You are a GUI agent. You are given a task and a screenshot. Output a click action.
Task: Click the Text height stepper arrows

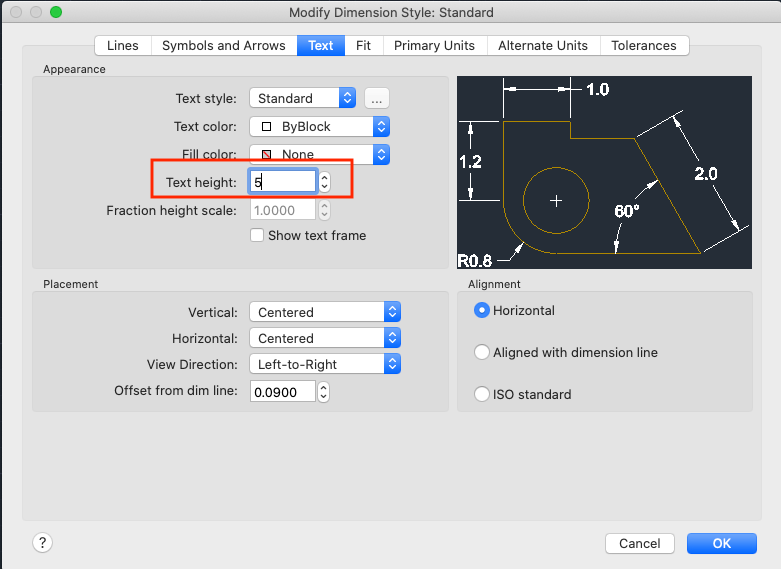pos(324,182)
